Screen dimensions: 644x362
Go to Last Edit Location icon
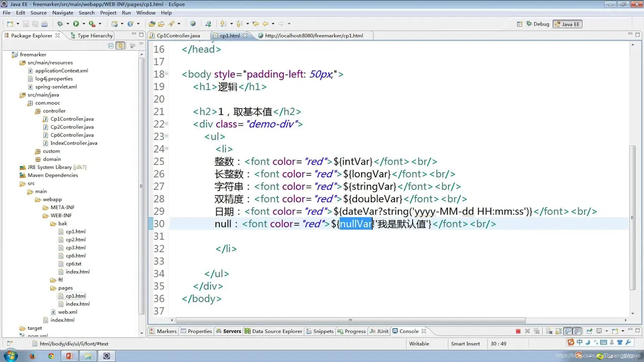256,24
